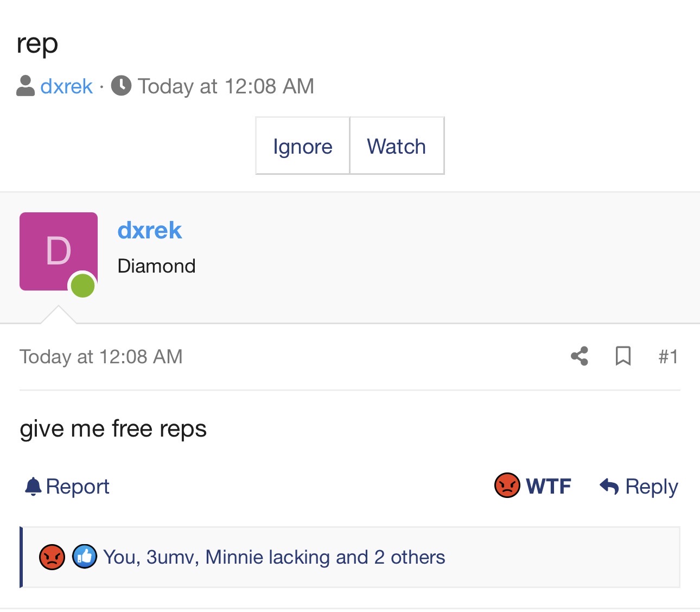Click the angry face WTF reaction icon

point(507,485)
